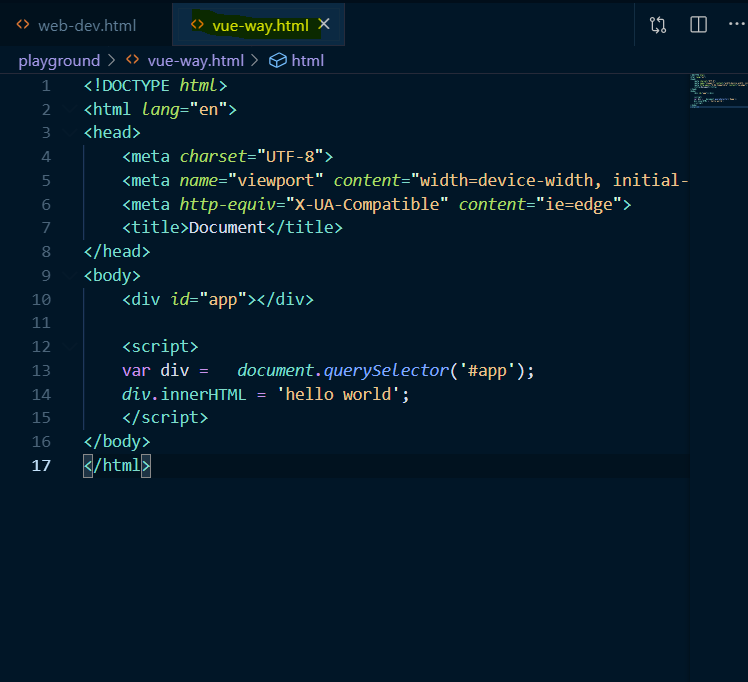
Task: Expand chevron after playground breadcrumb
Action: pyautogui.click(x=112, y=60)
